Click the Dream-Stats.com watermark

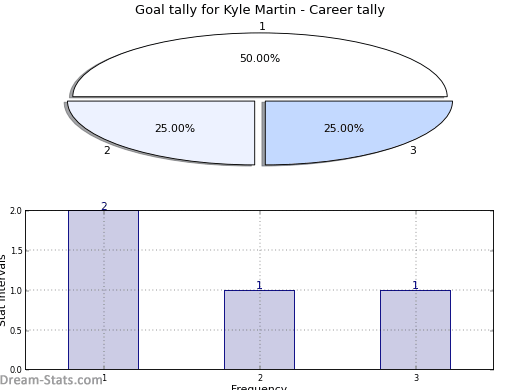pyautogui.click(x=51, y=380)
